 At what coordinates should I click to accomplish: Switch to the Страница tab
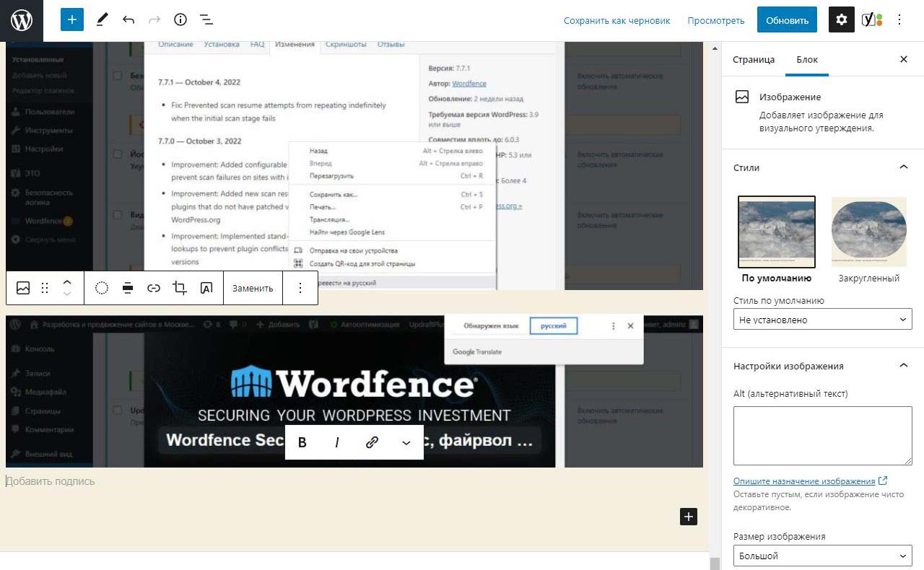pyautogui.click(x=754, y=59)
